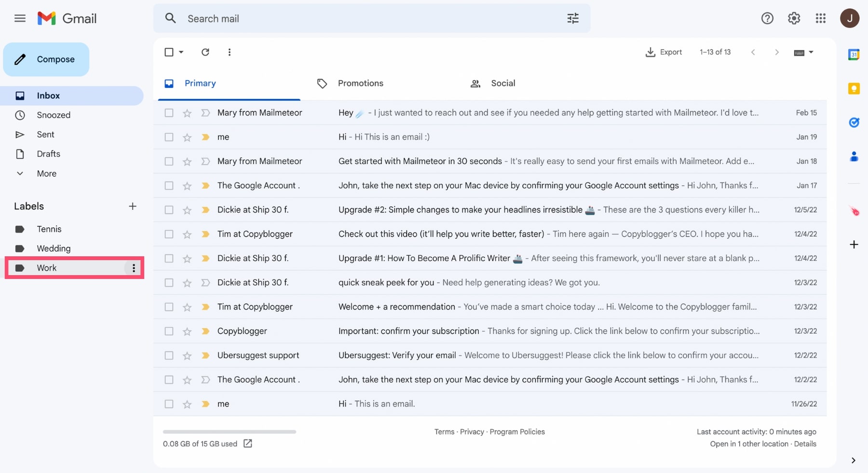Toggle input tools keyboard icon
The image size is (868, 473).
pyautogui.click(x=799, y=53)
